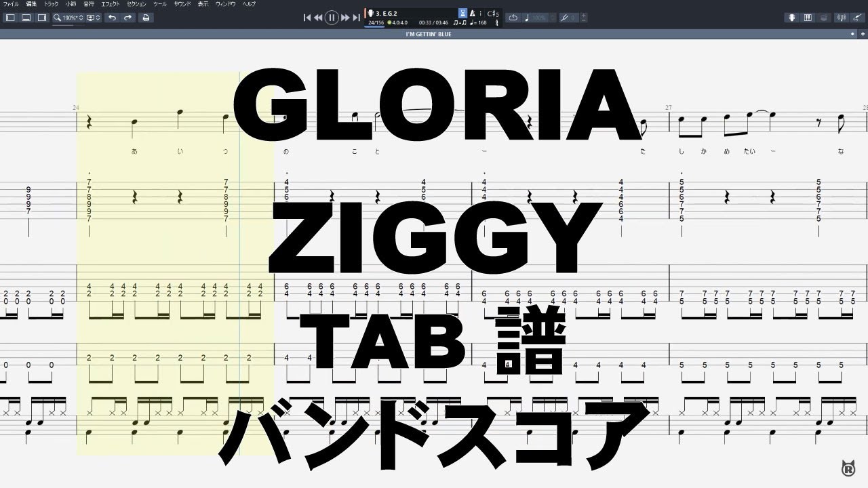The width and height of the screenshot is (868, 488).
Task: Click the 5 fret chord in bar 27
Action: [x=682, y=200]
